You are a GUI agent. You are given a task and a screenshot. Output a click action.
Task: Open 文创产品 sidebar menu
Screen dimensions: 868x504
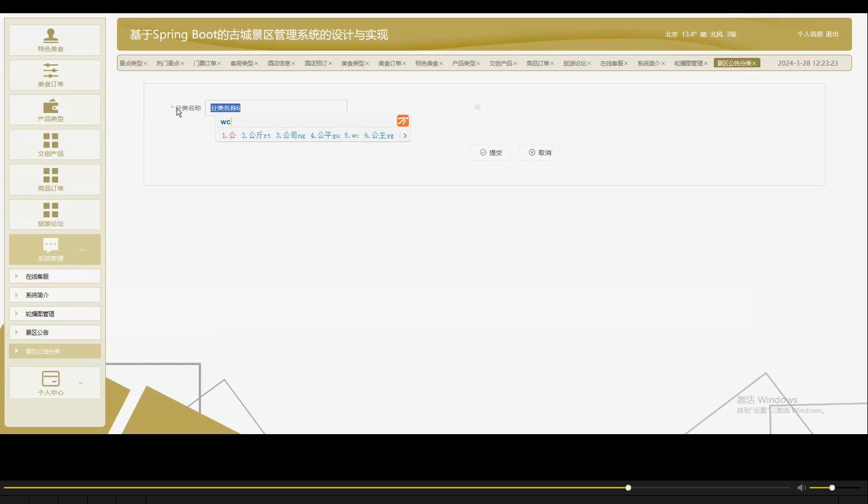[x=54, y=144]
